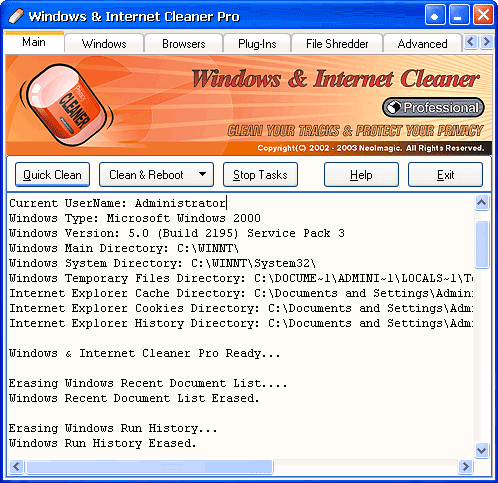The image size is (498, 483).
Task: Click the horizontal scrollbar thumb
Action: point(150,467)
